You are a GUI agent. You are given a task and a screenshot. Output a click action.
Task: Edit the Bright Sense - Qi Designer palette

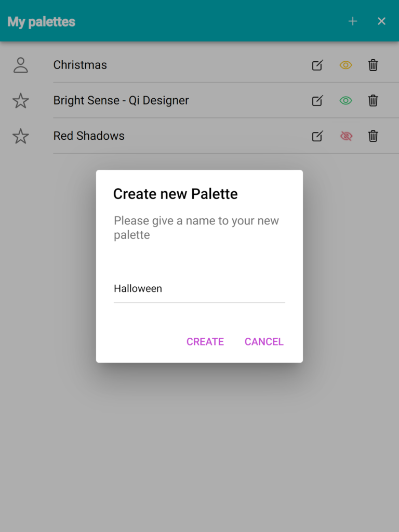317,100
